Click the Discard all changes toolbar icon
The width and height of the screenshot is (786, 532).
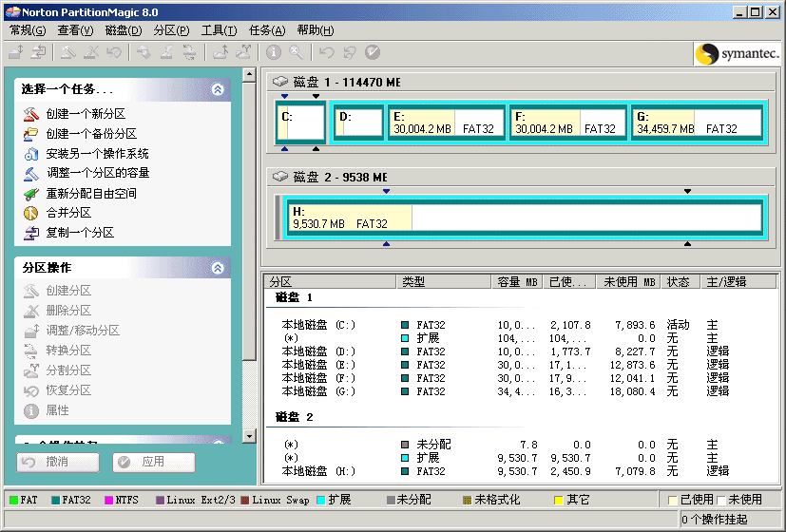[x=350, y=52]
